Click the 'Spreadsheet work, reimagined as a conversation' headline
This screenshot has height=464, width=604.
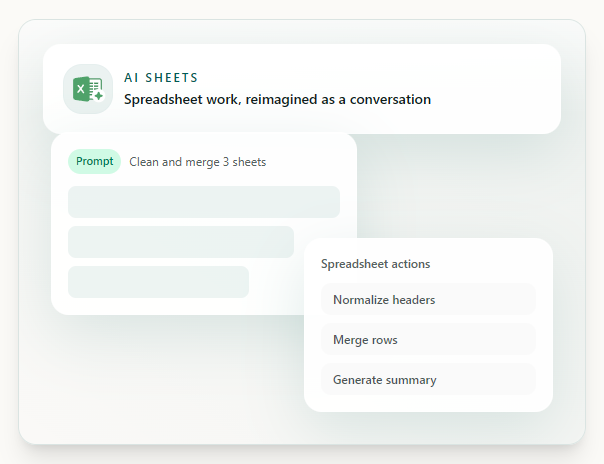(x=277, y=99)
